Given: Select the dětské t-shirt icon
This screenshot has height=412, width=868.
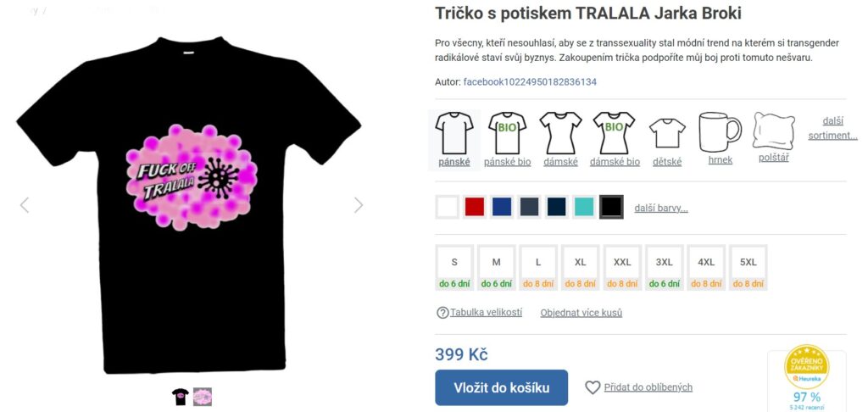Looking at the screenshot, I should 667,133.
